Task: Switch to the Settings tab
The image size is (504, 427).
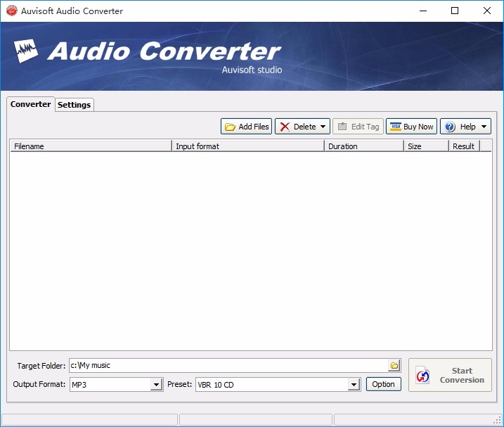Action: (75, 105)
